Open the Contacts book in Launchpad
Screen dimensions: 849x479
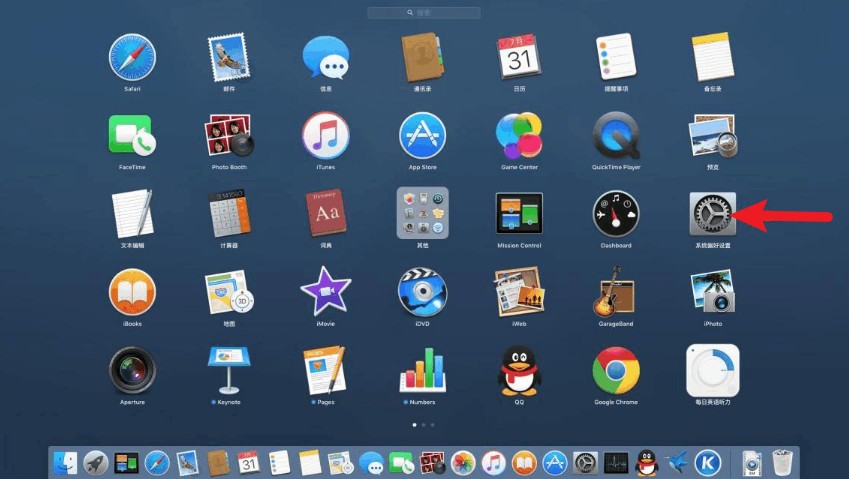(x=422, y=57)
